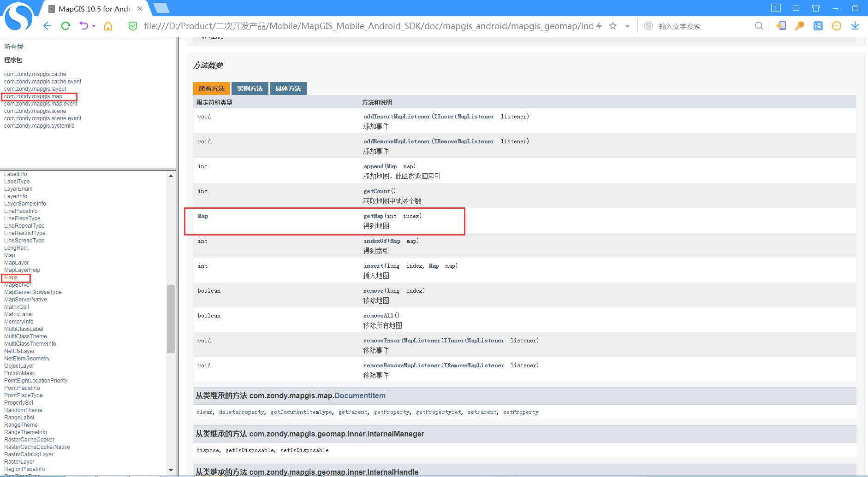Click the class list scrollbar thumb
This screenshot has height=477, width=868.
(x=171, y=319)
